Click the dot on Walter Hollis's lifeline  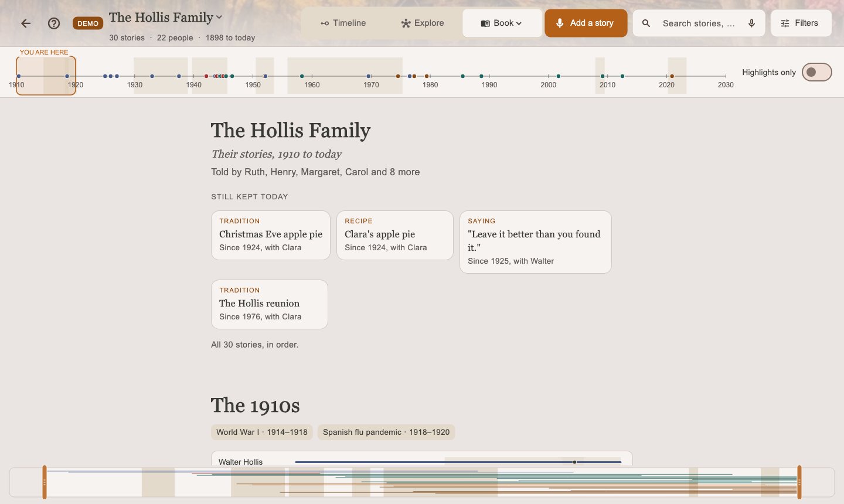[x=574, y=462]
